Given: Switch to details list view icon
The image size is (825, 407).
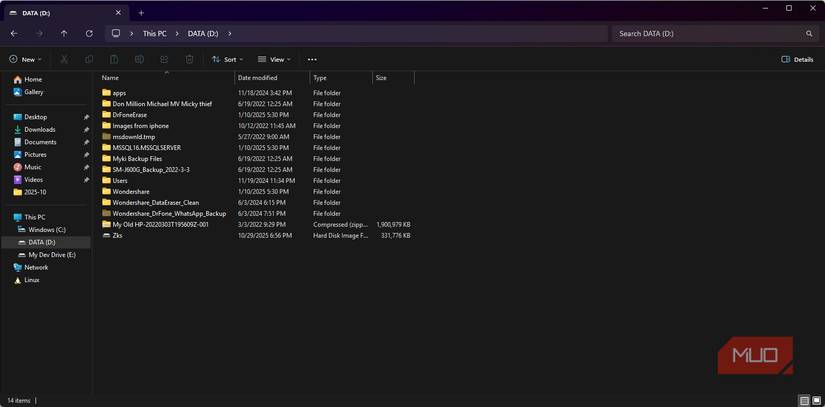Looking at the screenshot, I should [x=804, y=401].
